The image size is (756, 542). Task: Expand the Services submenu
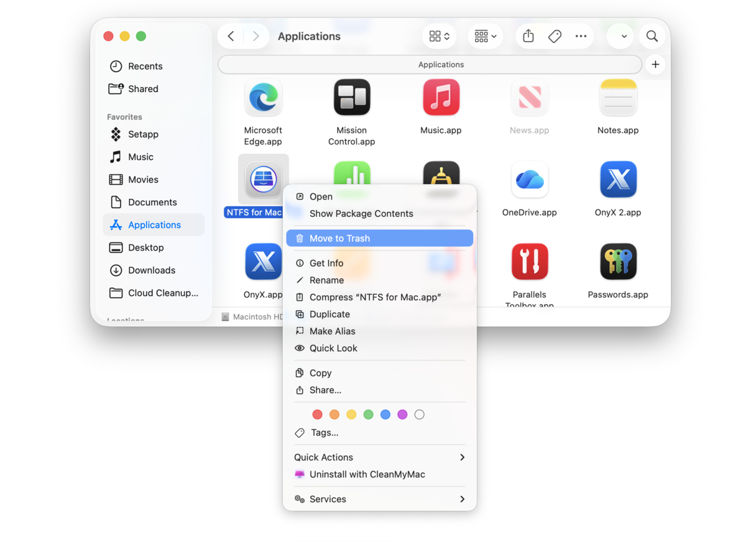[380, 499]
